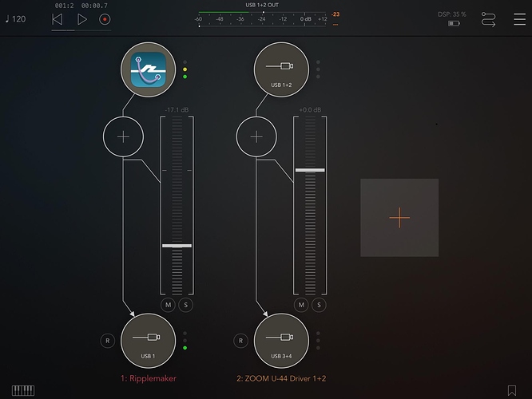This screenshot has width=532, height=399.
Task: Solo the Ripplemaker channel
Action: [x=185, y=305]
